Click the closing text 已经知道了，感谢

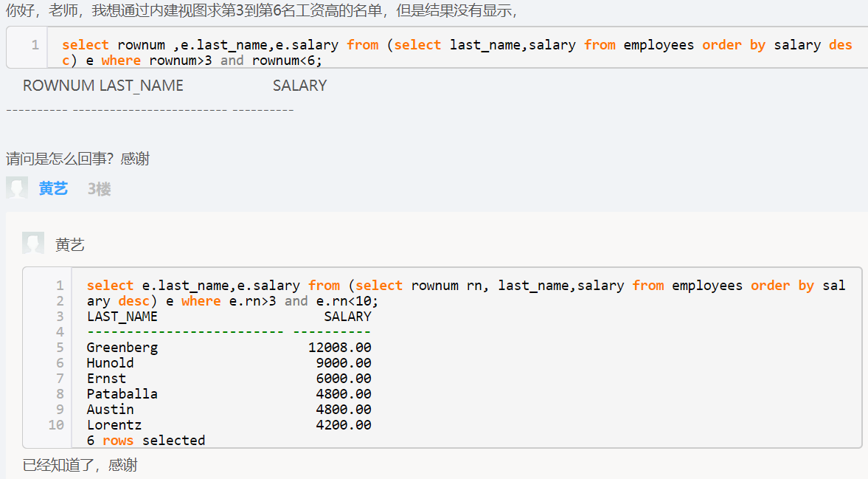coord(80,465)
